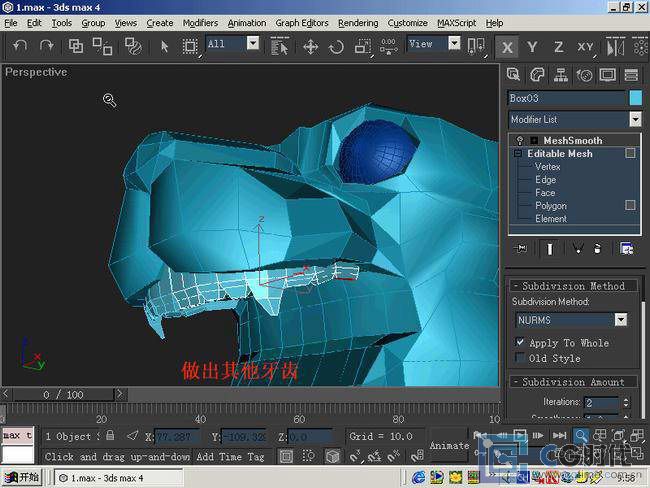This screenshot has width=650, height=488.
Task: Click the Unlink Selection tool
Action: pos(102,46)
